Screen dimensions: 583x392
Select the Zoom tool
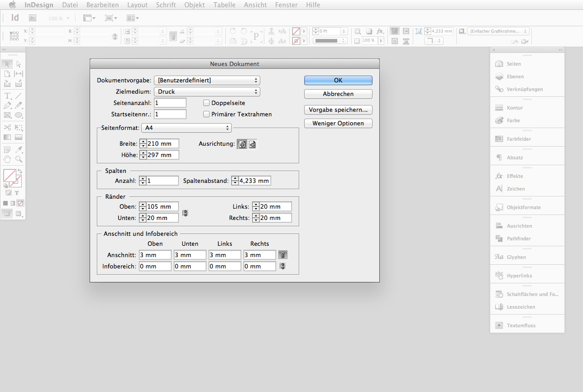pyautogui.click(x=18, y=159)
